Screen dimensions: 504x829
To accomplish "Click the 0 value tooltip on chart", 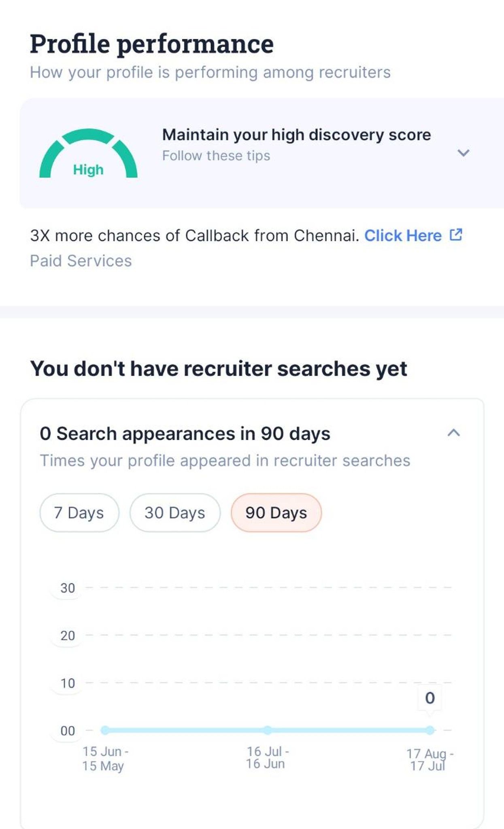I will (x=430, y=698).
